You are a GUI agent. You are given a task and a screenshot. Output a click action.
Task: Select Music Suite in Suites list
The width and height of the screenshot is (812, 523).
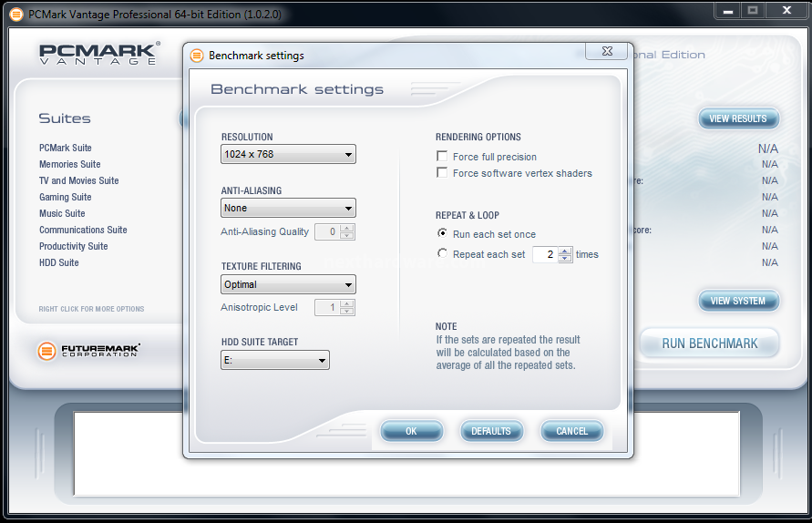62,213
